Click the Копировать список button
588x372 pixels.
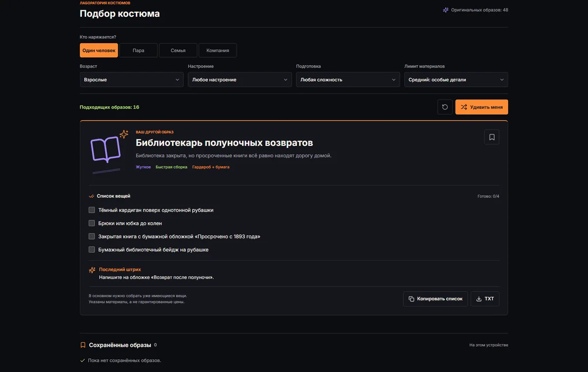coord(436,299)
